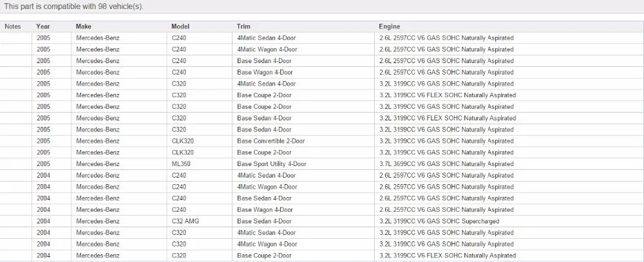644x262 pixels.
Task: Select the C32 AMG model cell
Action: click(x=185, y=221)
